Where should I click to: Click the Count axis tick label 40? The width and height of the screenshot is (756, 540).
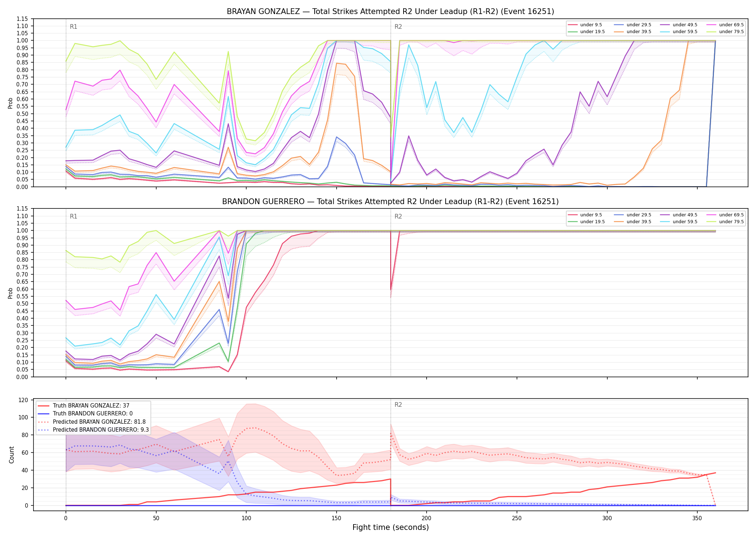[25, 470]
